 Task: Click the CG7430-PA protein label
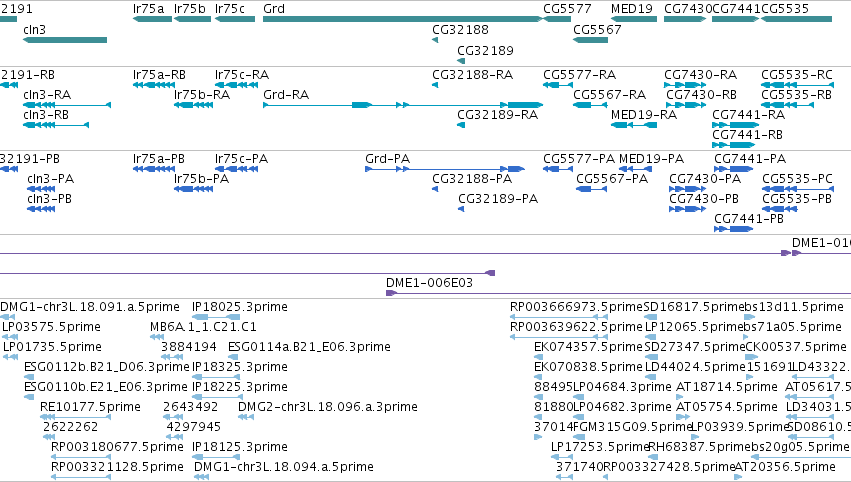click(705, 179)
